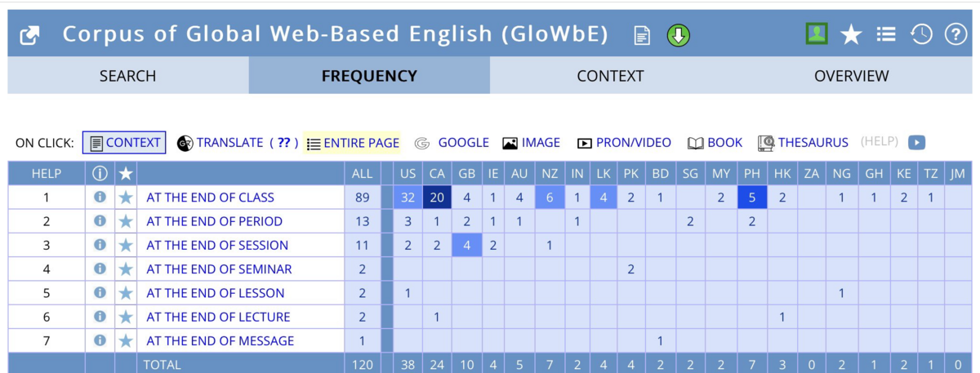Select ENTIRE PAGE on-click option

tap(353, 143)
